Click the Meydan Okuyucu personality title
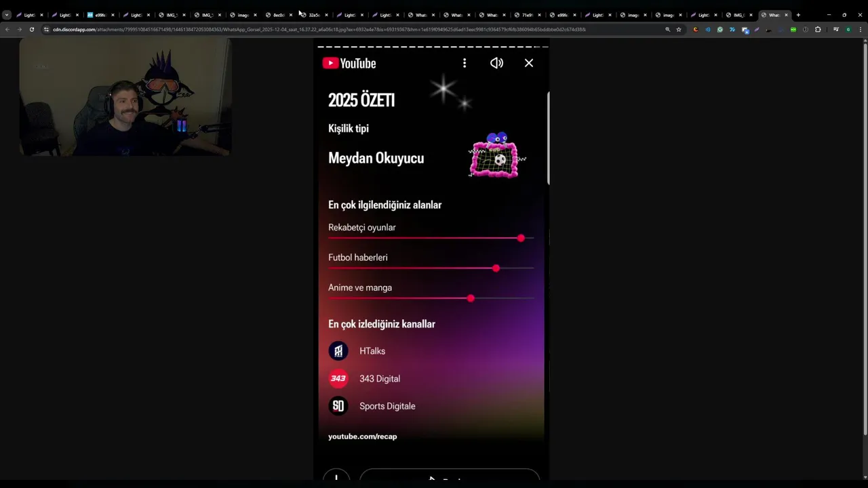The width and height of the screenshot is (868, 488). pyautogui.click(x=376, y=158)
